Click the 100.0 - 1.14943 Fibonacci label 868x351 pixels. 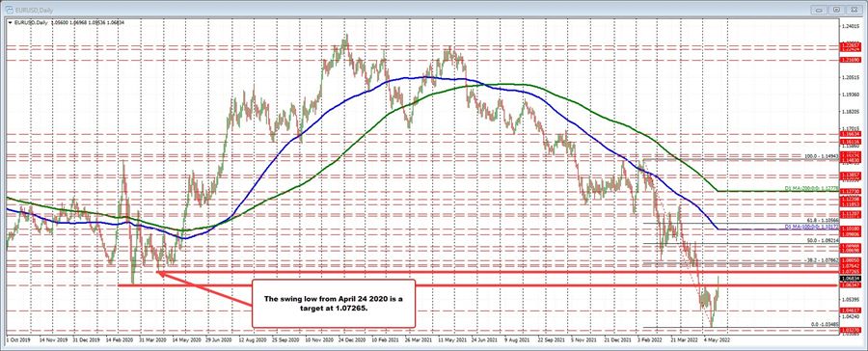821,156
